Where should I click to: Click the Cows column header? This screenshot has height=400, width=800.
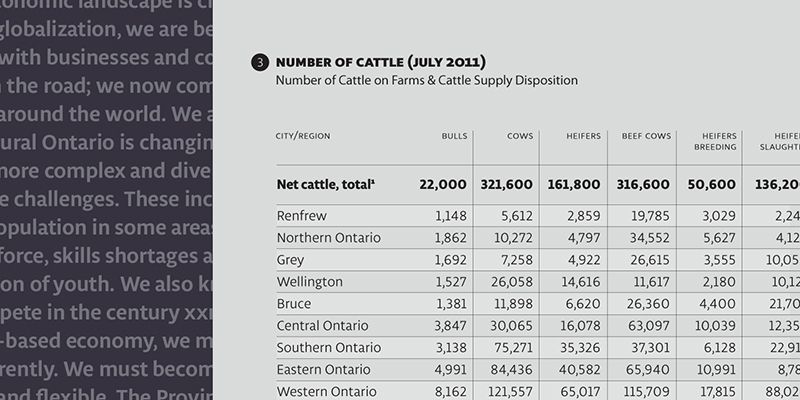pyautogui.click(x=520, y=136)
